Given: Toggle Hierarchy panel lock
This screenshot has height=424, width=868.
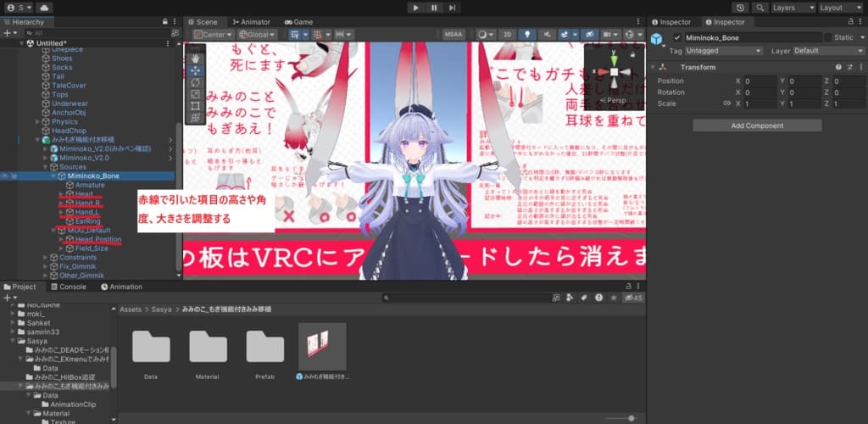Looking at the screenshot, I should [165, 21].
